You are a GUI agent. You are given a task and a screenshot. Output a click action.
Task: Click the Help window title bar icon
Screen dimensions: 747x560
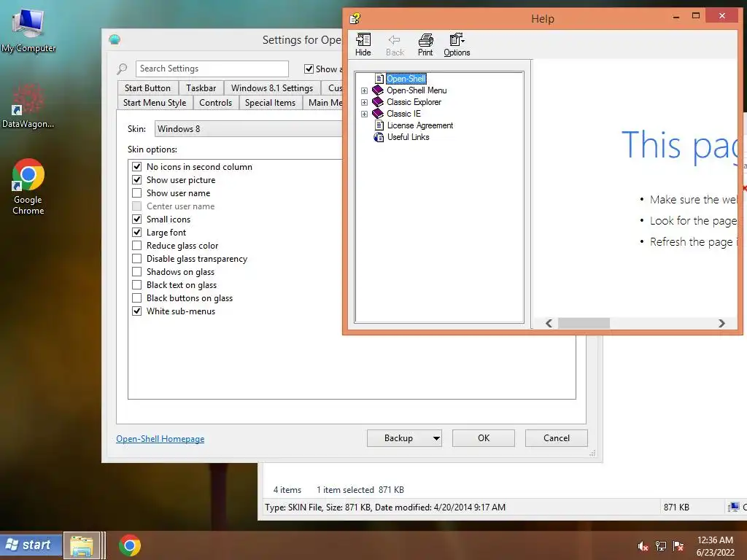pos(355,18)
